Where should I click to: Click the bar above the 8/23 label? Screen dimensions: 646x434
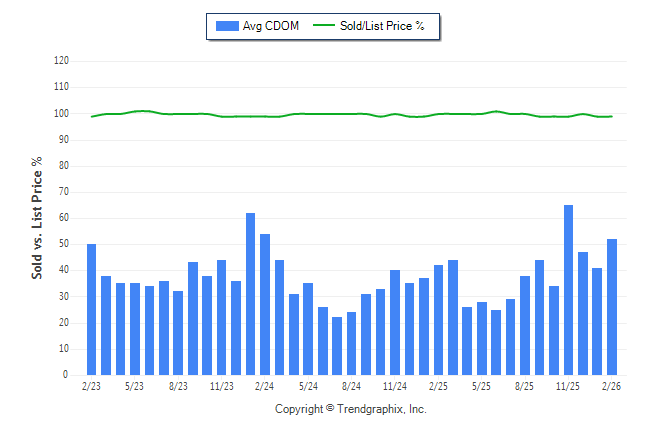pos(178,333)
